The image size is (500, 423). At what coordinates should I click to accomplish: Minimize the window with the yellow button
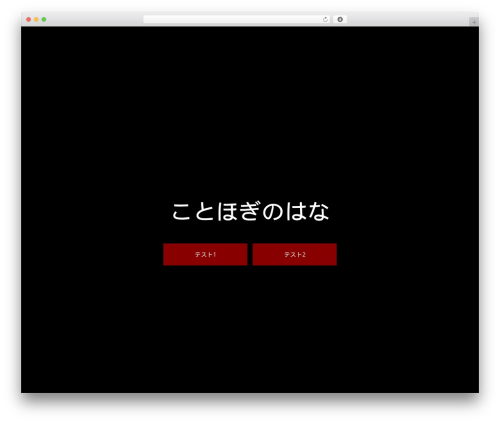pos(36,19)
